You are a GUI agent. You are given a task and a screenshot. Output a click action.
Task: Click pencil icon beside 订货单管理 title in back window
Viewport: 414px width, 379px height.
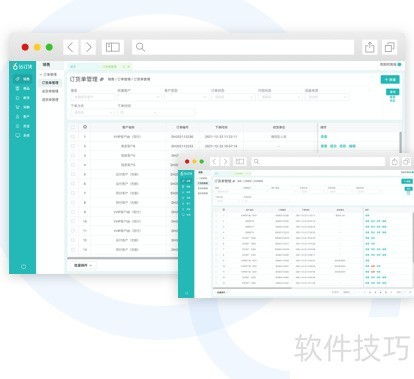pyautogui.click(x=102, y=79)
